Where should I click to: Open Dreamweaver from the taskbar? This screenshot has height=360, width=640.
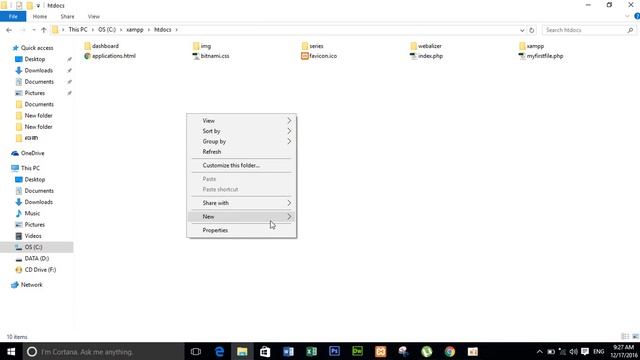click(357, 351)
